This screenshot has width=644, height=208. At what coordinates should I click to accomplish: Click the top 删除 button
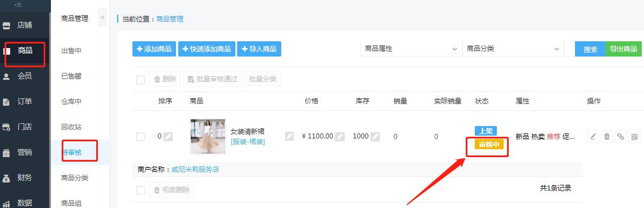165,79
